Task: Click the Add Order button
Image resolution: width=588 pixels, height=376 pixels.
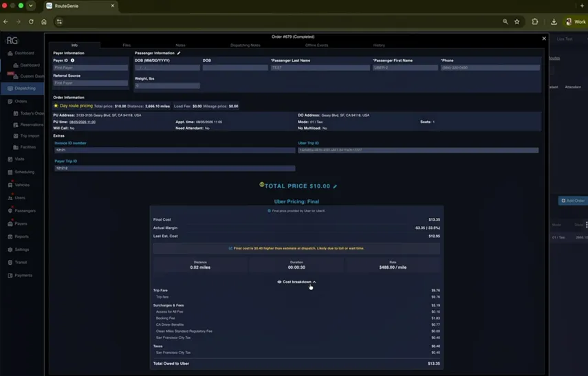Action: 573,201
